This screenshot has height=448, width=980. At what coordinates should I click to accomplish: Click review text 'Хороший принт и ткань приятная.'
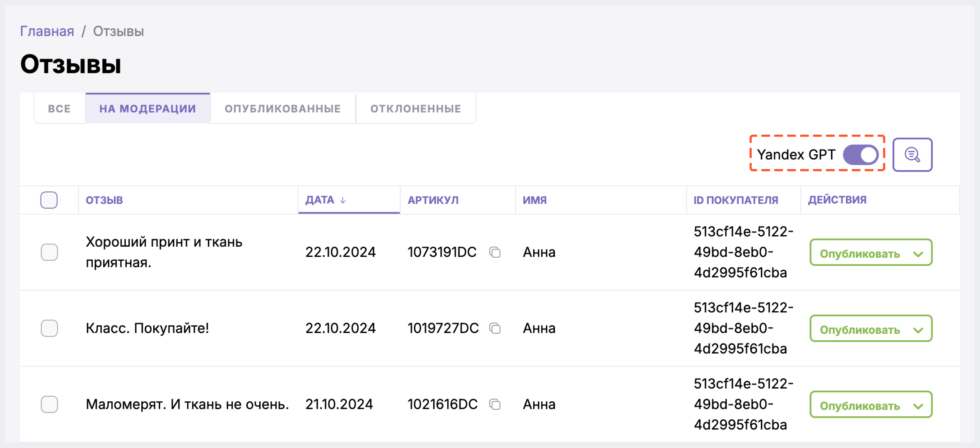point(164,252)
